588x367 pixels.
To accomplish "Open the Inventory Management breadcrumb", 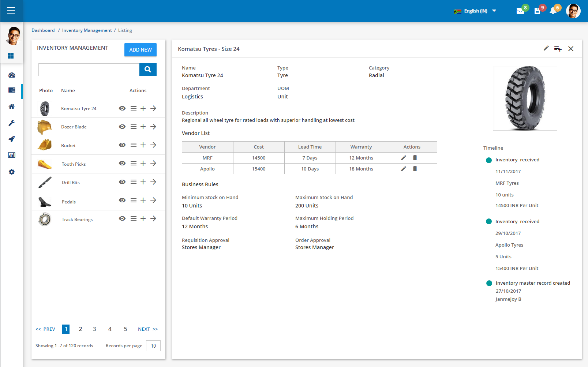I will click(87, 30).
